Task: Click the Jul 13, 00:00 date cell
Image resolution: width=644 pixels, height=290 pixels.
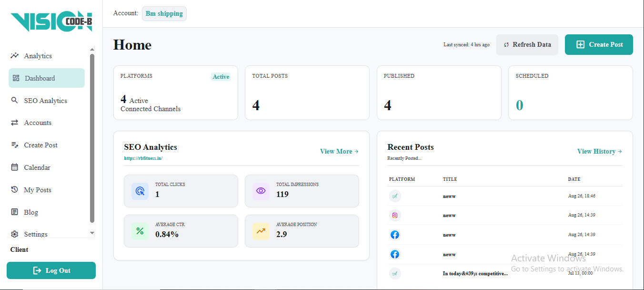Action: pyautogui.click(x=581, y=273)
